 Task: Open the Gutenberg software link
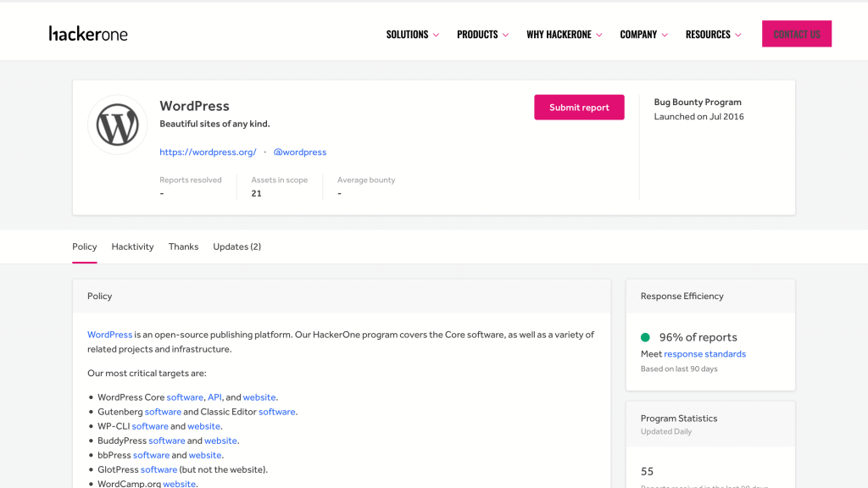point(163,412)
